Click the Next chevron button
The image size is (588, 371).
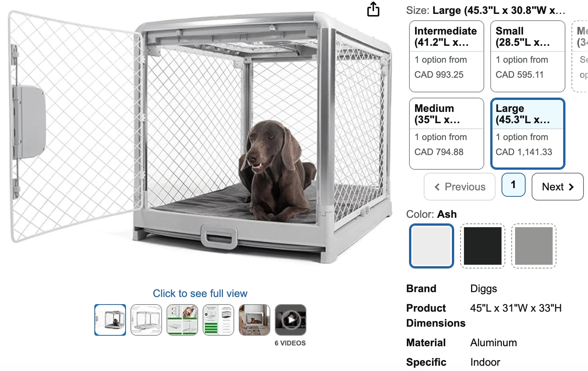[x=558, y=187]
